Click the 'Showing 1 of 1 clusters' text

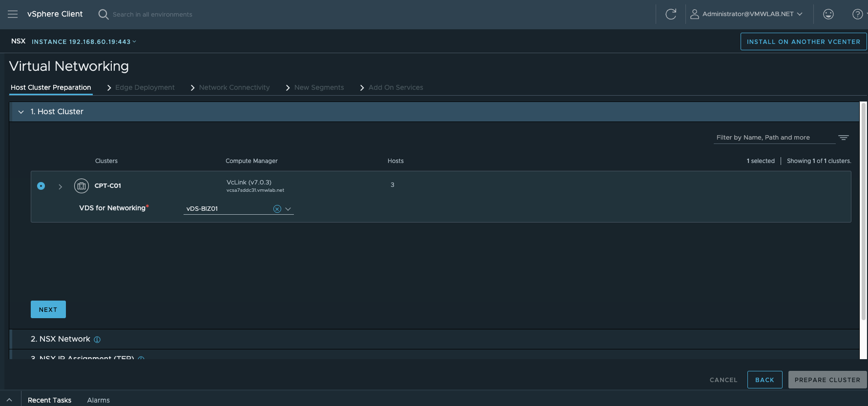[x=819, y=161]
